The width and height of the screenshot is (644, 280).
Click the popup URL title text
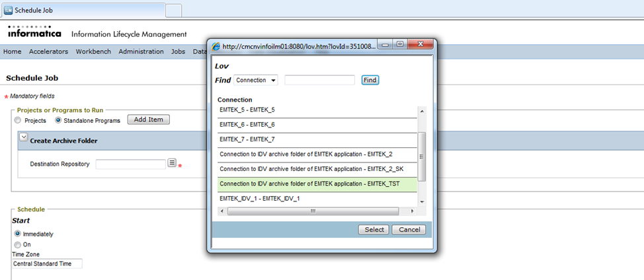tap(299, 46)
